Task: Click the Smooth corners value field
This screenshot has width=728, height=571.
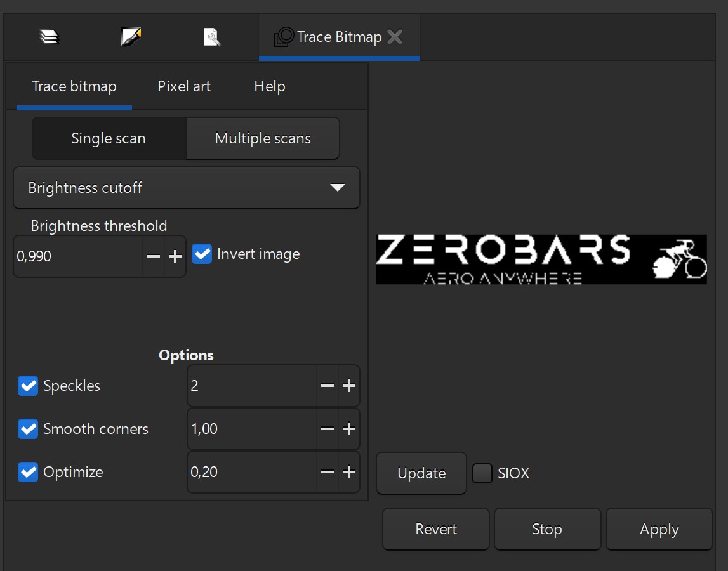Action: [252, 429]
